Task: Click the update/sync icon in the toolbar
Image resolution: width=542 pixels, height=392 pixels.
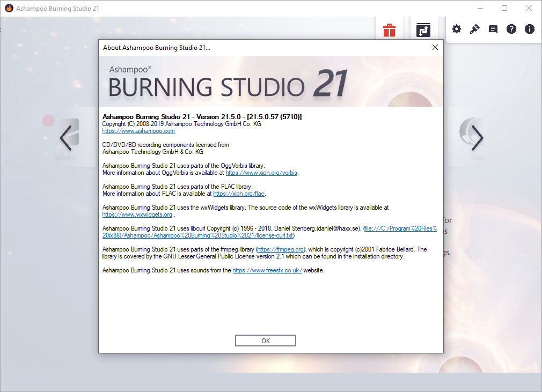Action: pyautogui.click(x=423, y=30)
